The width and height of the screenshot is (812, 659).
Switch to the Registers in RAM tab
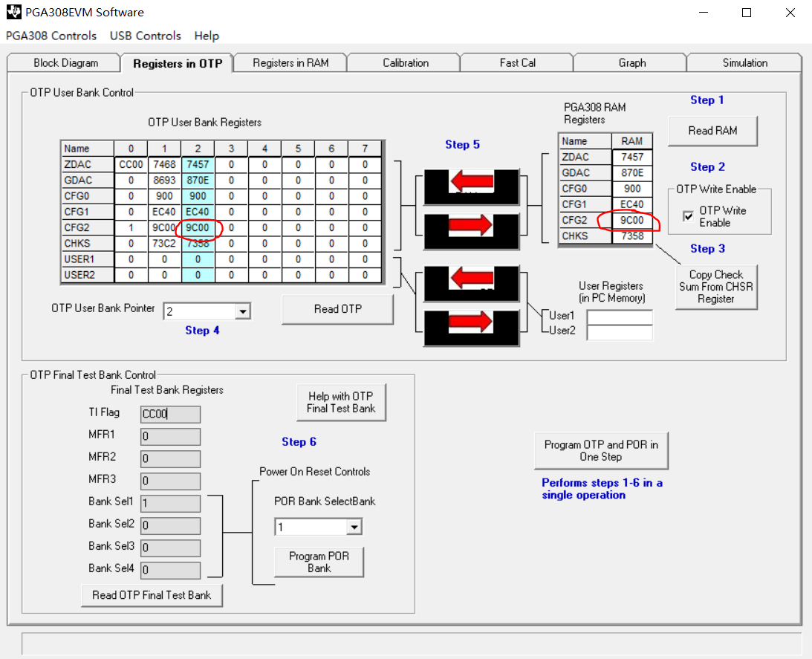tap(290, 62)
